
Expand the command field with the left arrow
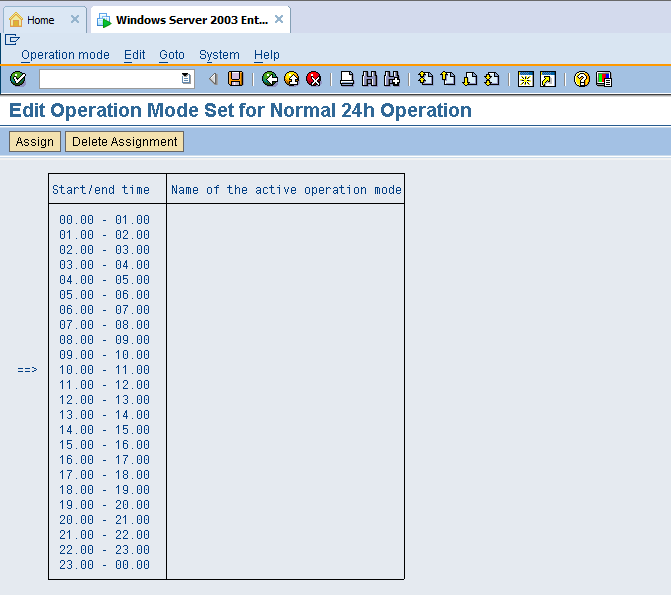[212, 79]
